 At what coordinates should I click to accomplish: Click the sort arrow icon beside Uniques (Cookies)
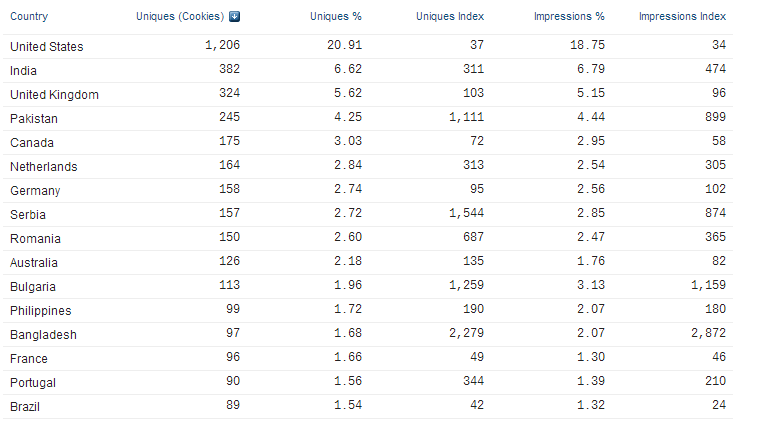click(234, 16)
